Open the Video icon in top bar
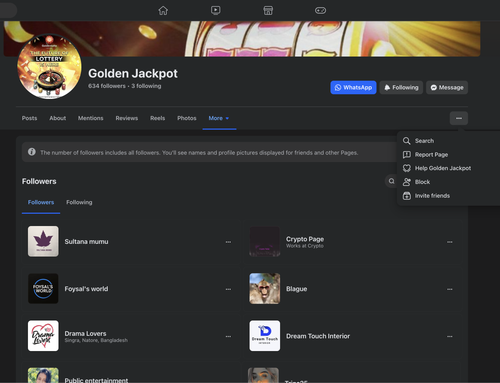Image resolution: width=500 pixels, height=383 pixels. pos(216,11)
